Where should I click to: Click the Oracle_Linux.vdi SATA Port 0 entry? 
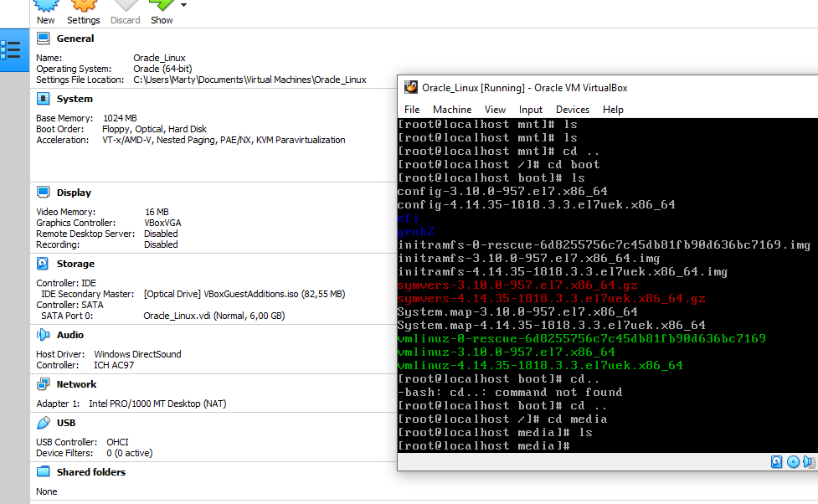click(214, 316)
